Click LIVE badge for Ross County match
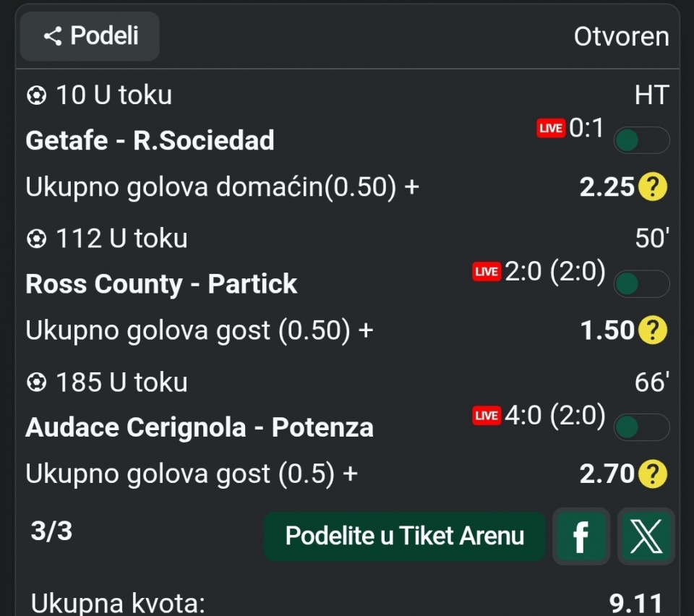 [x=487, y=272]
